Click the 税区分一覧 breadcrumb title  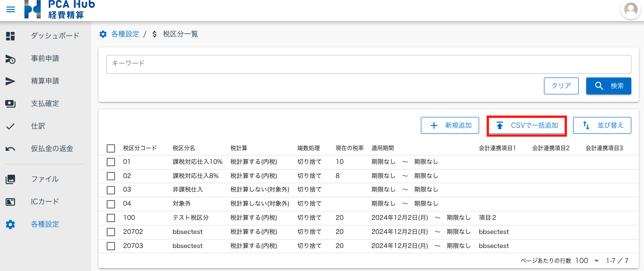coord(180,34)
